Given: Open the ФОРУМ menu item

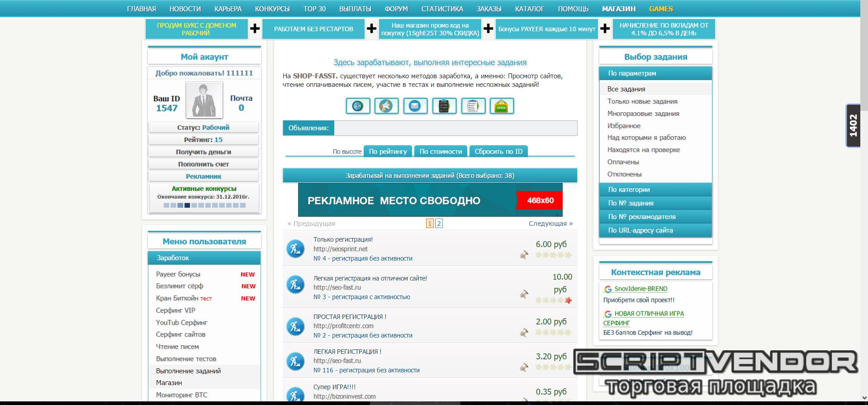Looking at the screenshot, I should coord(396,9).
